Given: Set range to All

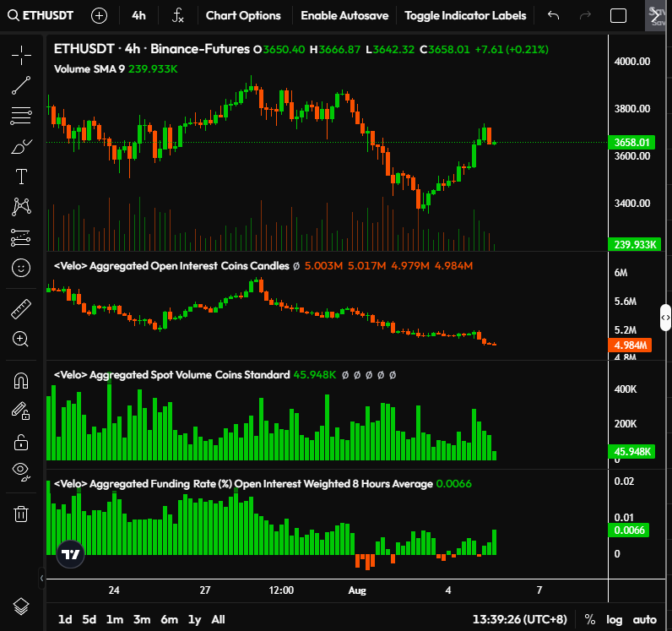Looking at the screenshot, I should [218, 619].
